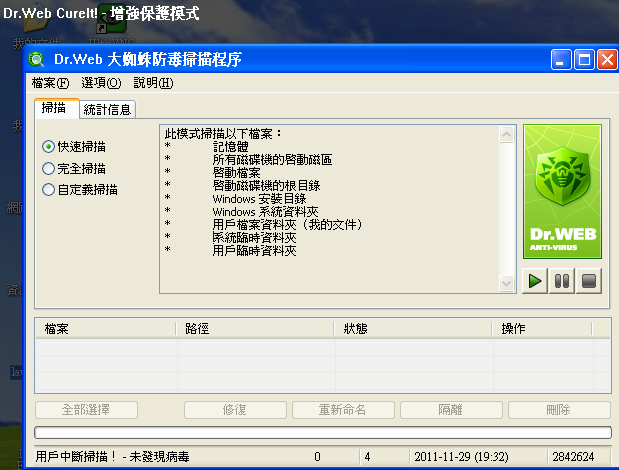Close the Dr.Web scanner window
Screen dimensions: 619x470
[x=607, y=60]
